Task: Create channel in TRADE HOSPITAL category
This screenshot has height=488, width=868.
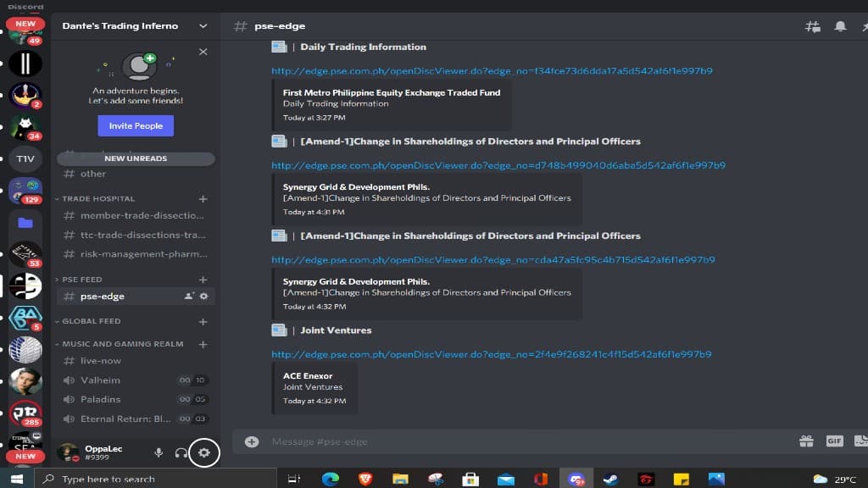Action: pos(203,198)
